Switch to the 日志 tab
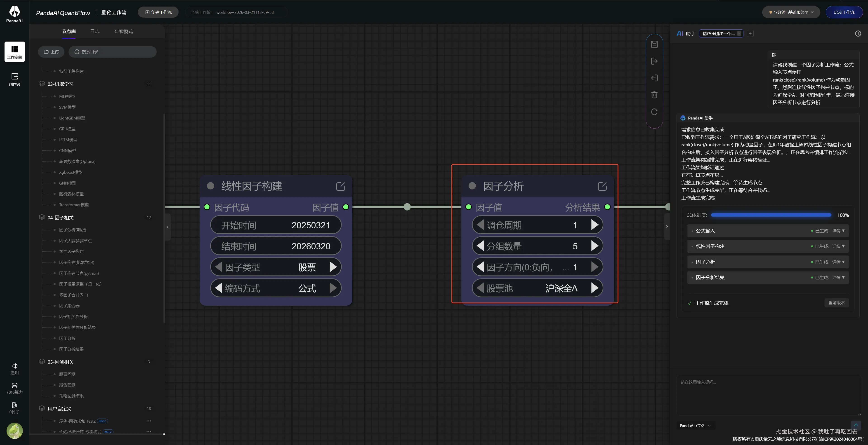The image size is (868, 445). [95, 31]
